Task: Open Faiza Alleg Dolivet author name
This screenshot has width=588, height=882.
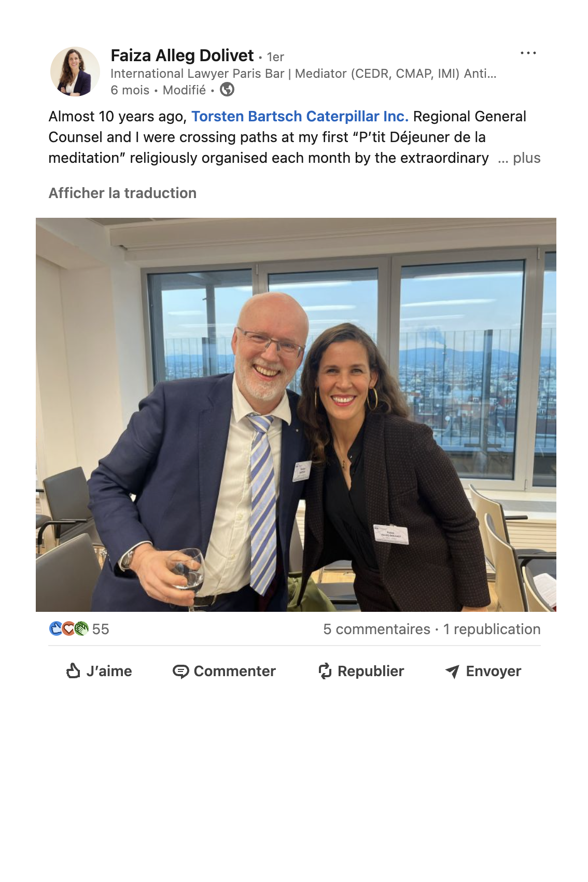Action: [182, 55]
